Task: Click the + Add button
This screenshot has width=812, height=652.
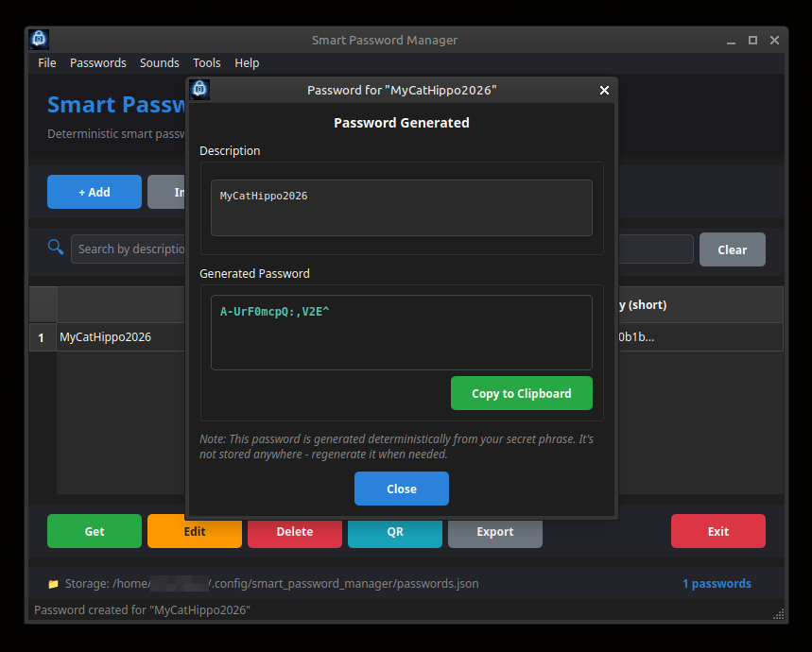Action: [x=95, y=192]
